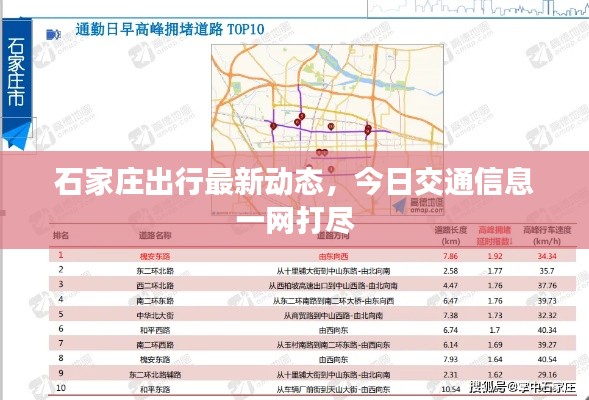
Task: Click the delay index value 1.7 in 和平西路 row
Action: pos(495,330)
